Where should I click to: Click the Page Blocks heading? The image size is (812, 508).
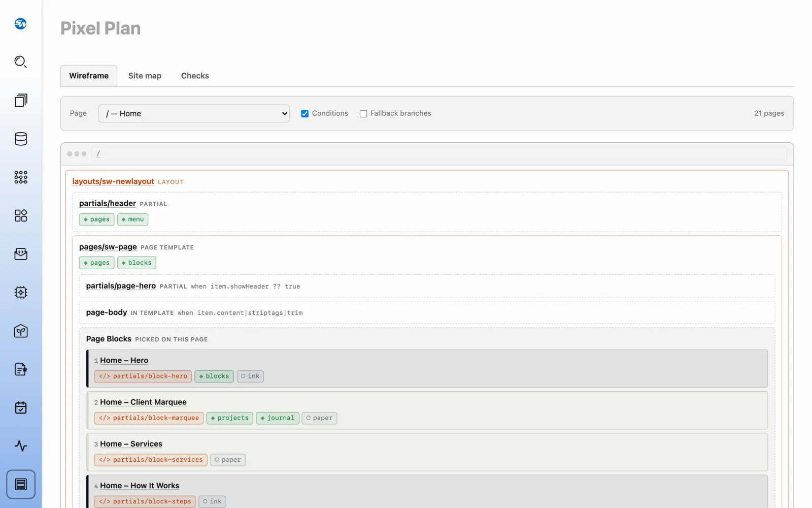pyautogui.click(x=109, y=339)
